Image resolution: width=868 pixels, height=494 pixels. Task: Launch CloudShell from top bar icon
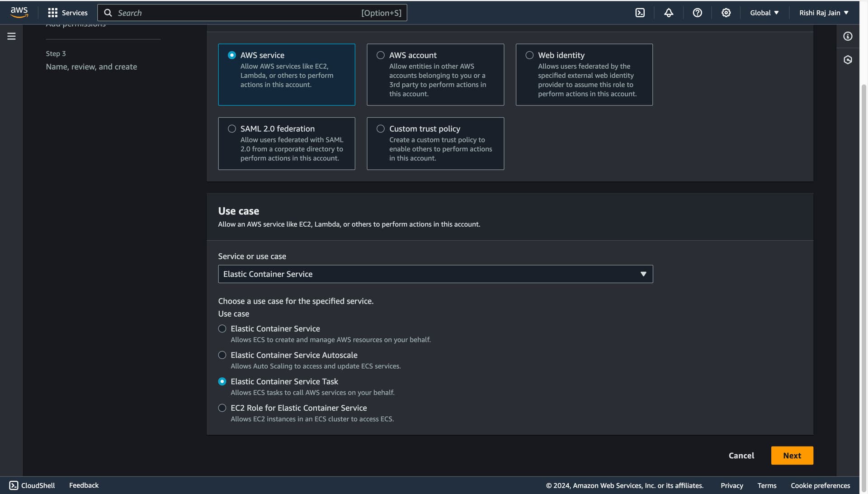pos(640,13)
